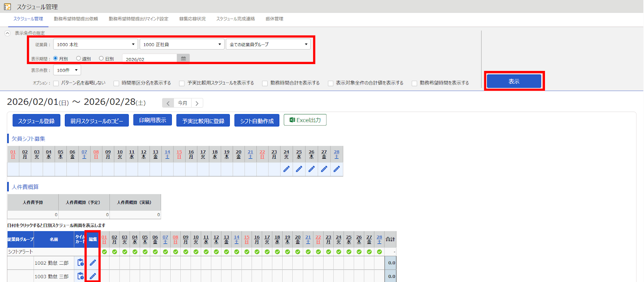The height and width of the screenshot is (282, 644).
Task: Click the Excel出力 button
Action: coord(305,120)
